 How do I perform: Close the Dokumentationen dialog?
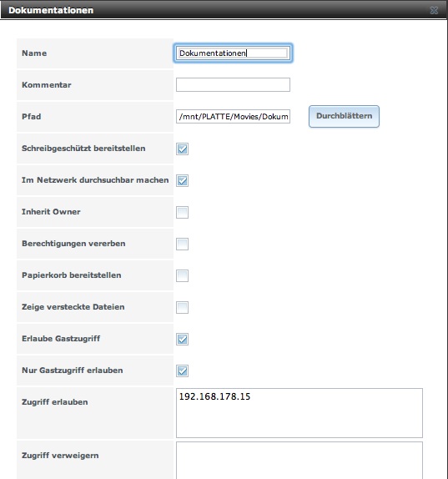[x=434, y=10]
